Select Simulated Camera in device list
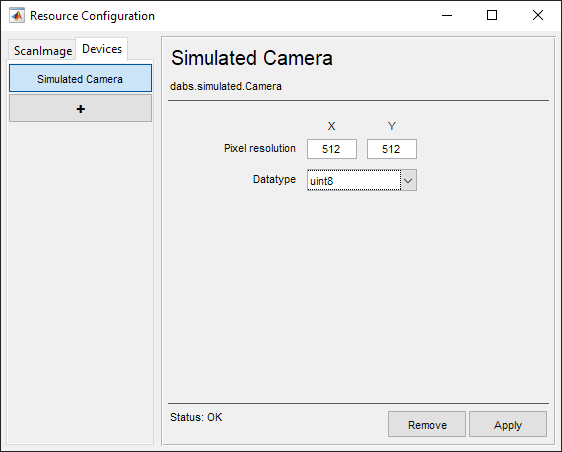Viewport: 562px width, 452px height. click(80, 78)
